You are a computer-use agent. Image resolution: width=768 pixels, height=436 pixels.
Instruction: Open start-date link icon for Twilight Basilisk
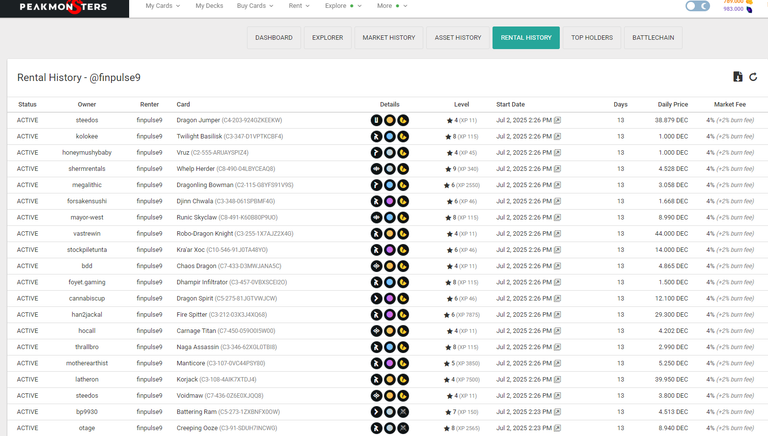[557, 136]
